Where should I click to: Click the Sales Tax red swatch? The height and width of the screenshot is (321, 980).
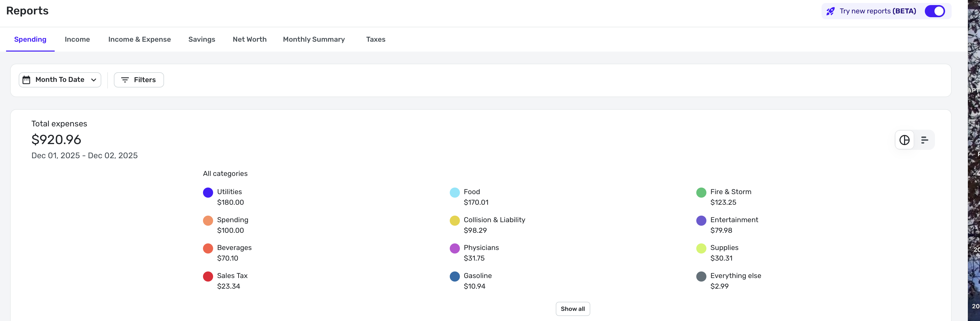click(208, 277)
